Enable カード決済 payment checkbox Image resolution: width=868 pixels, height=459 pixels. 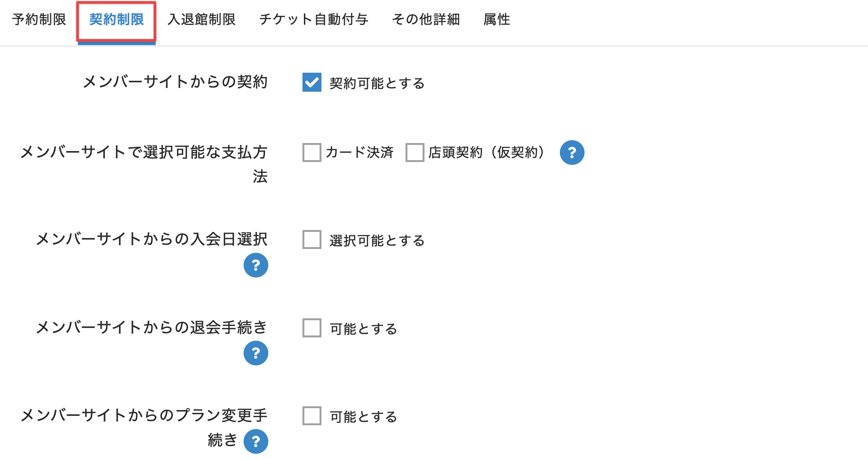point(312,153)
